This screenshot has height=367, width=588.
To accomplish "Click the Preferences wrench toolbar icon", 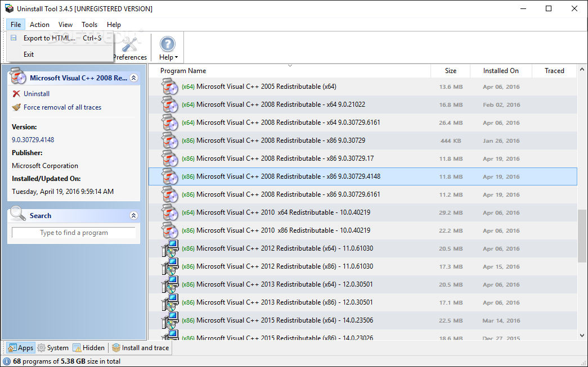I will [130, 44].
